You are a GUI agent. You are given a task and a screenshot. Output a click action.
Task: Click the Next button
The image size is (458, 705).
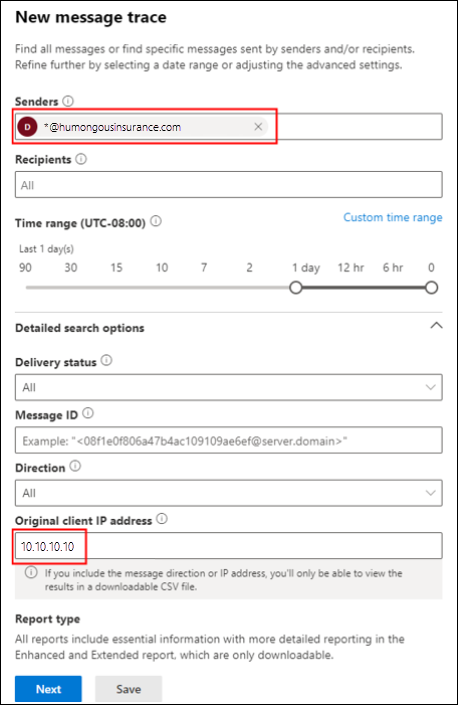click(48, 689)
